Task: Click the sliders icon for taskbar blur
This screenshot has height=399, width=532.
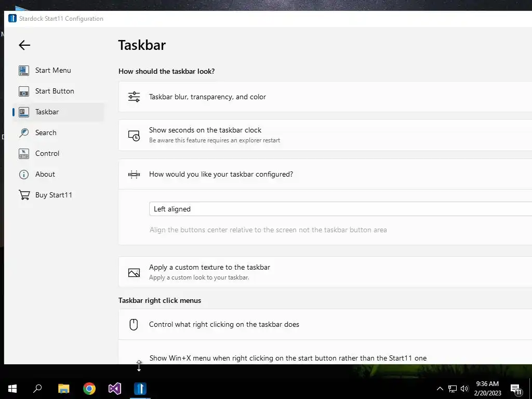Action: 134,97
